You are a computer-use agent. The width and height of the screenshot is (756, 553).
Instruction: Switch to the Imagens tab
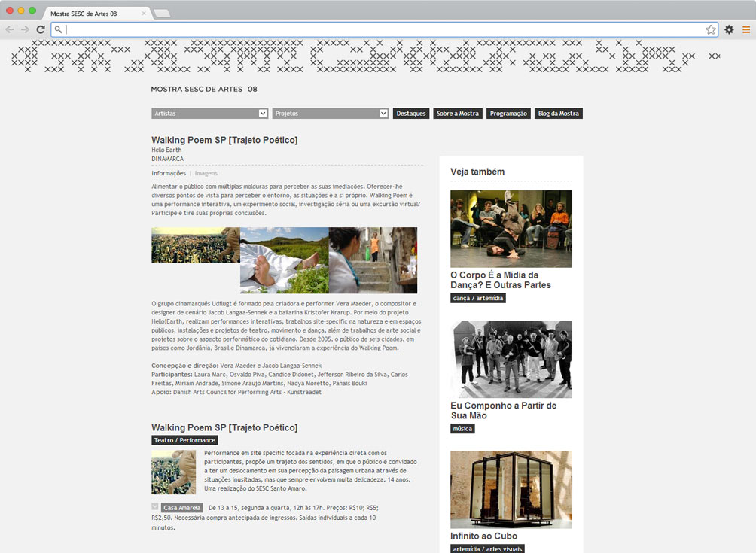(206, 173)
